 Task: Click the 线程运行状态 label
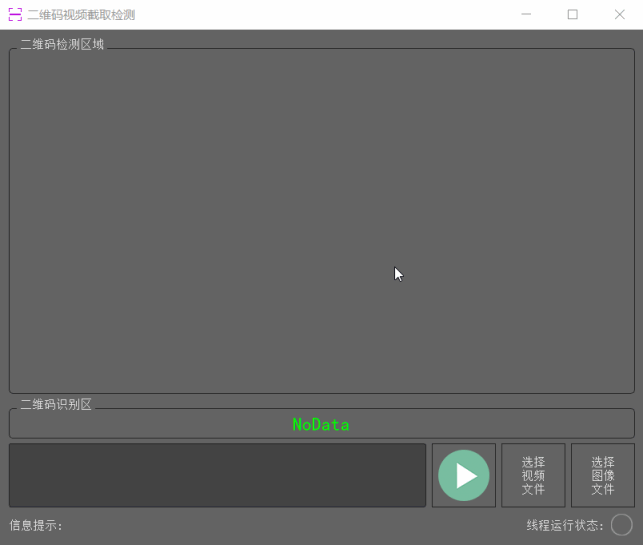(565, 525)
